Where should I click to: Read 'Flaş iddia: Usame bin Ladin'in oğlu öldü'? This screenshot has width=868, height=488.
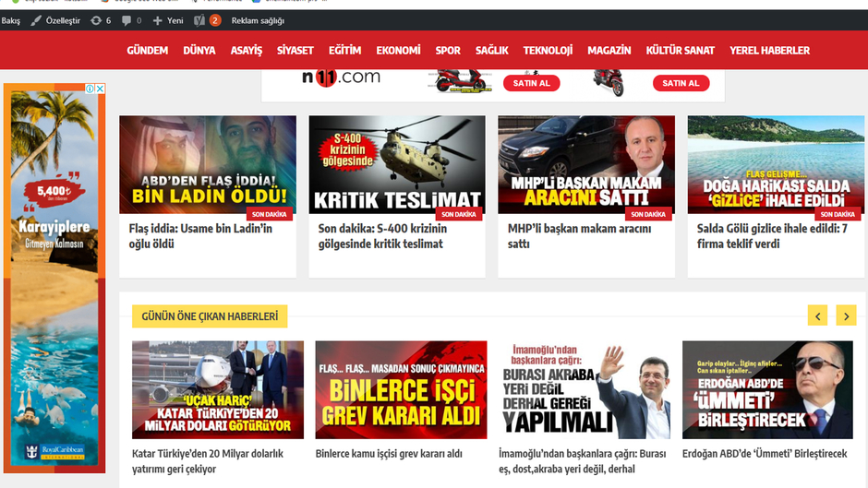(x=200, y=236)
